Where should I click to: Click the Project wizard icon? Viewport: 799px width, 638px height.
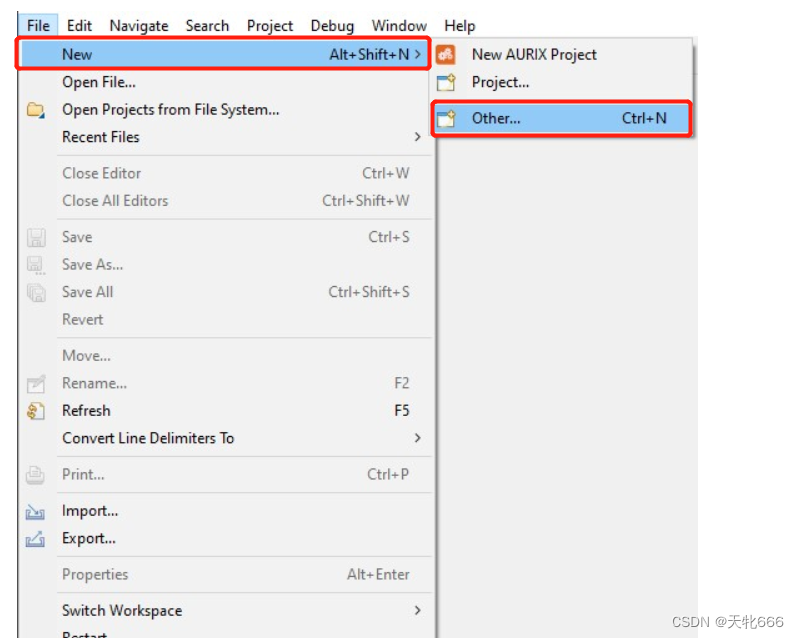(446, 82)
